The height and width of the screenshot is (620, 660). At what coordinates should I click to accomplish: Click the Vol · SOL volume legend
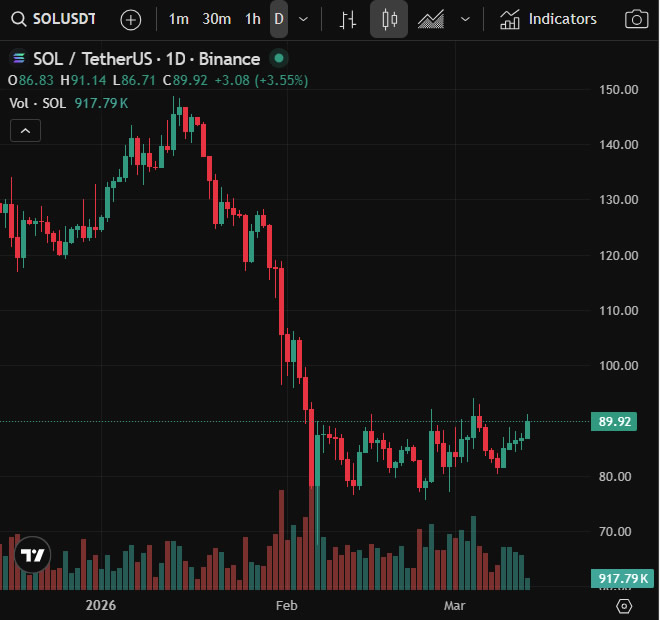click(38, 103)
